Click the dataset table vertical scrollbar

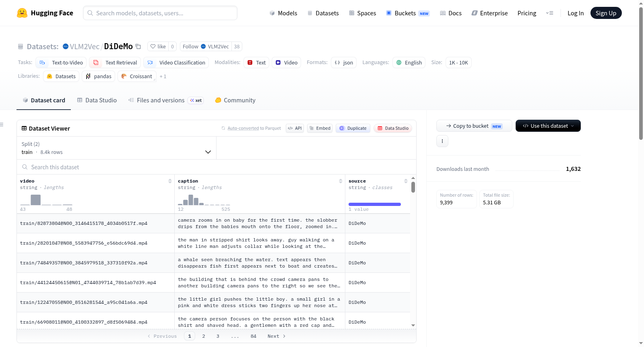click(413, 187)
